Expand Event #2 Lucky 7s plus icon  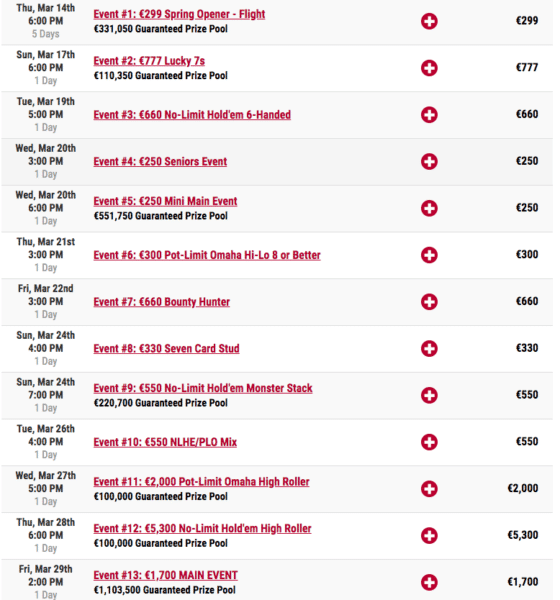coord(429,68)
